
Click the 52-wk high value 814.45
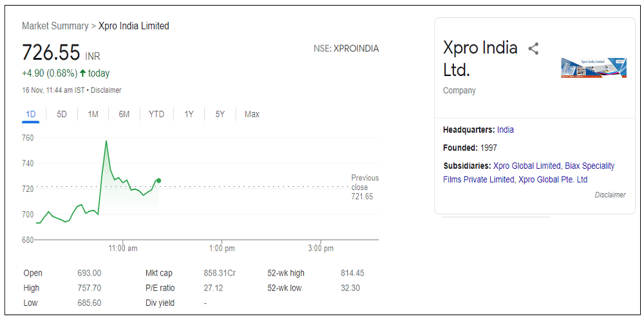(352, 273)
